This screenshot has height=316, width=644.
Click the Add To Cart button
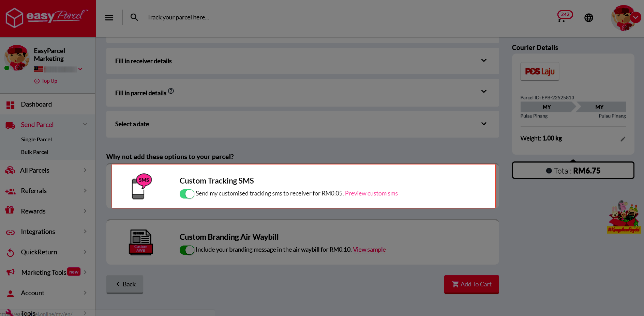[471, 284]
